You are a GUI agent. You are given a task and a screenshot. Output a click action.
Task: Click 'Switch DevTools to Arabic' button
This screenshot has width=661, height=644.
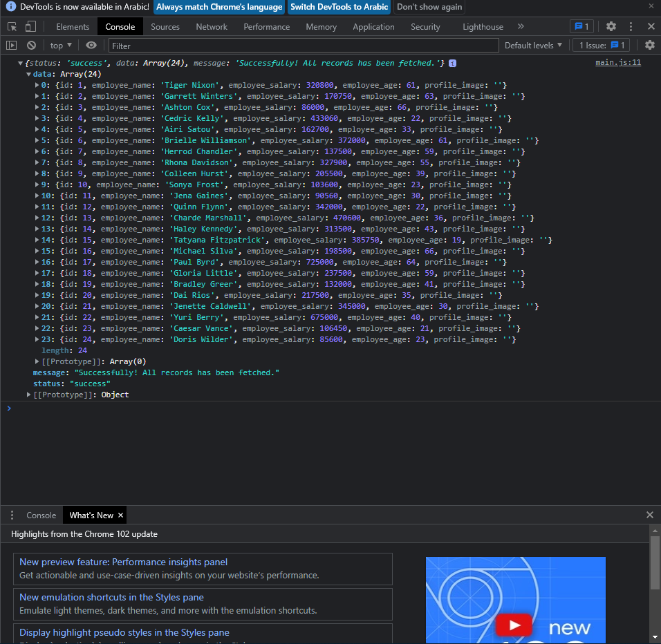(339, 7)
